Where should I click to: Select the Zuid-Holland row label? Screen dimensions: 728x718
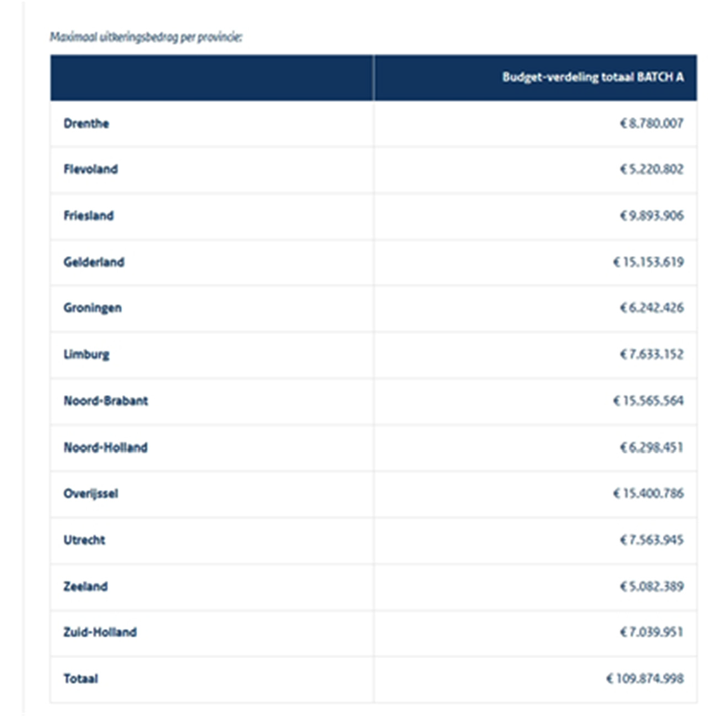point(100,632)
